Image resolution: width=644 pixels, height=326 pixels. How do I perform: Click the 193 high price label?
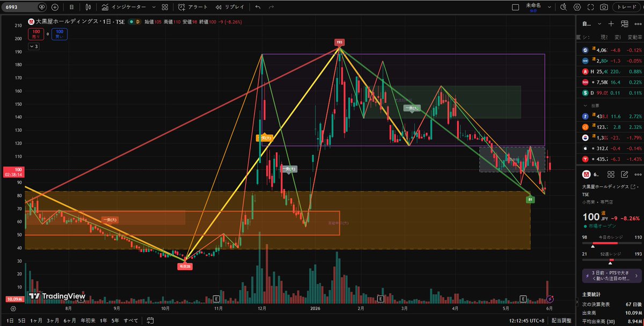pyautogui.click(x=339, y=42)
